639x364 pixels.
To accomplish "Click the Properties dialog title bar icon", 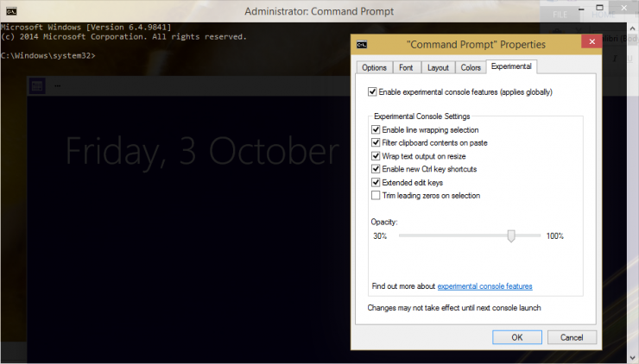I will pyautogui.click(x=364, y=44).
